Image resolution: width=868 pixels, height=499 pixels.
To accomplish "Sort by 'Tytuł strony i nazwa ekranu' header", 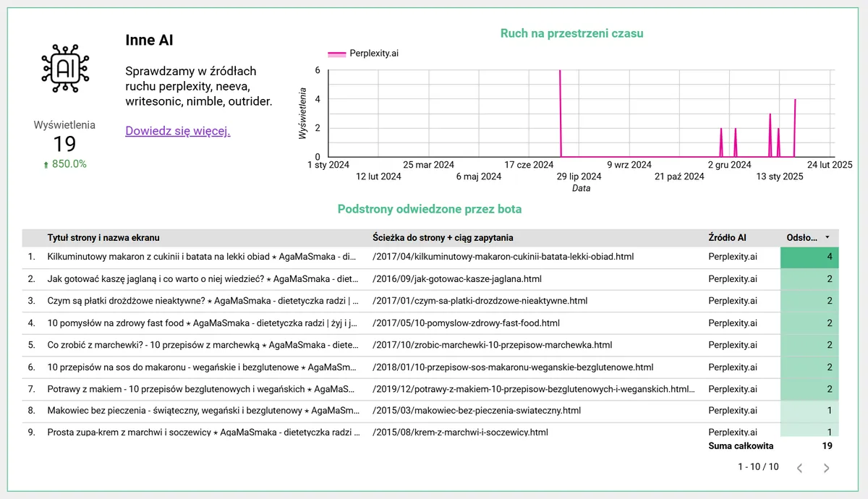I will [103, 237].
